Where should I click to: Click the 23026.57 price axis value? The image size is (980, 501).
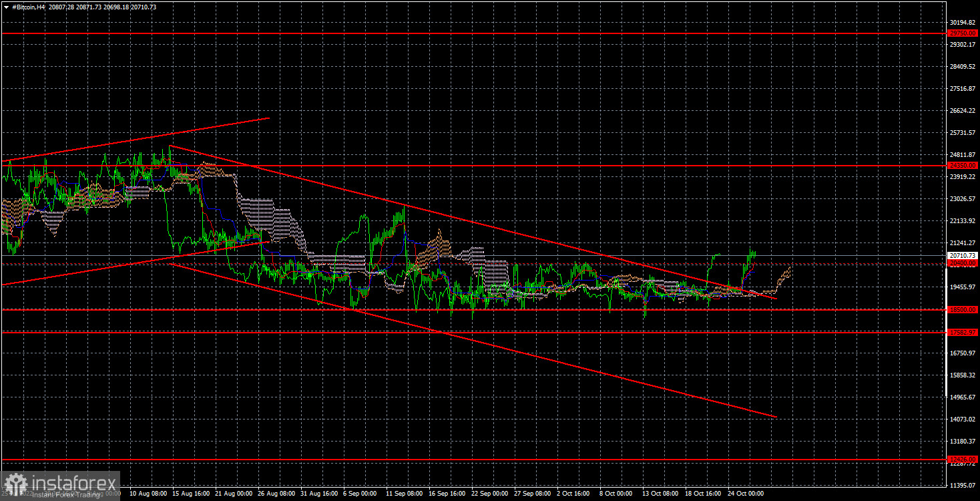pos(963,198)
